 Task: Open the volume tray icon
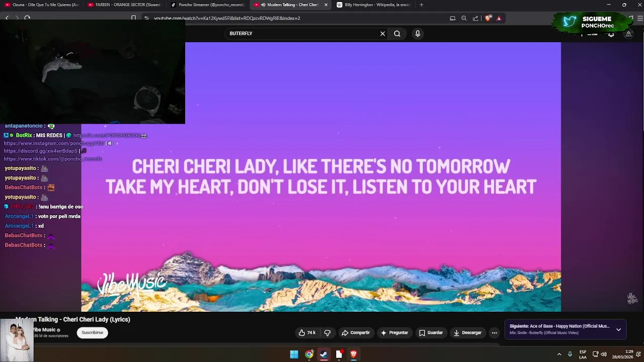click(604, 354)
